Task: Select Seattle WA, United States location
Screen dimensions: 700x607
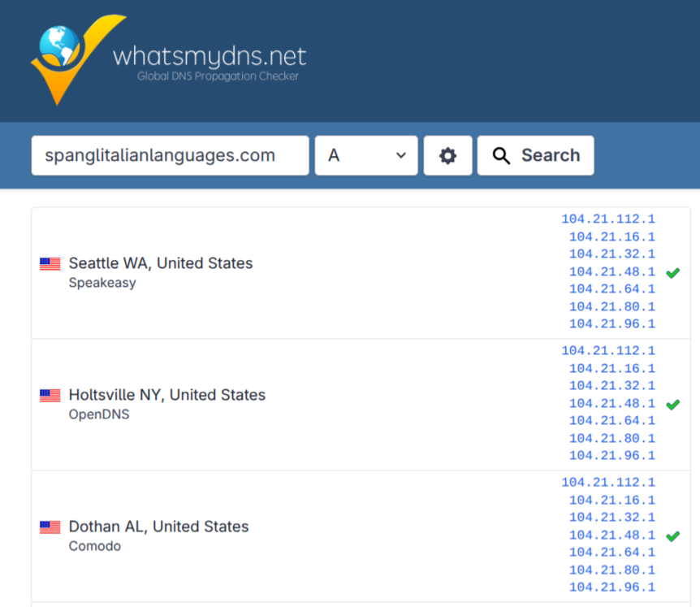Action: (161, 263)
